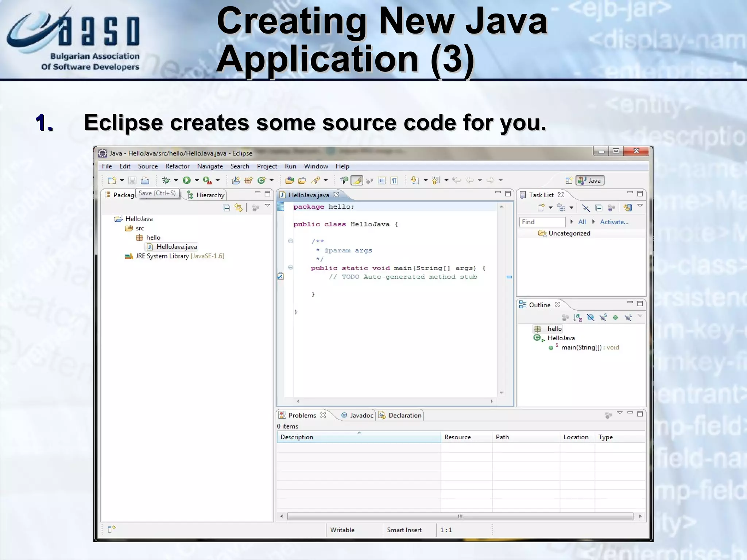Open Next Annotation dropdown arrow

(425, 180)
